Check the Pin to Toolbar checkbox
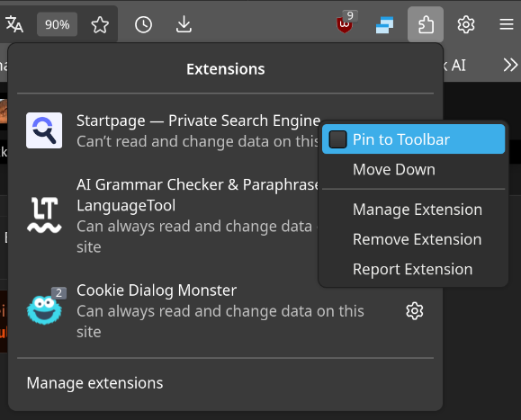The width and height of the screenshot is (521, 420). (x=338, y=139)
